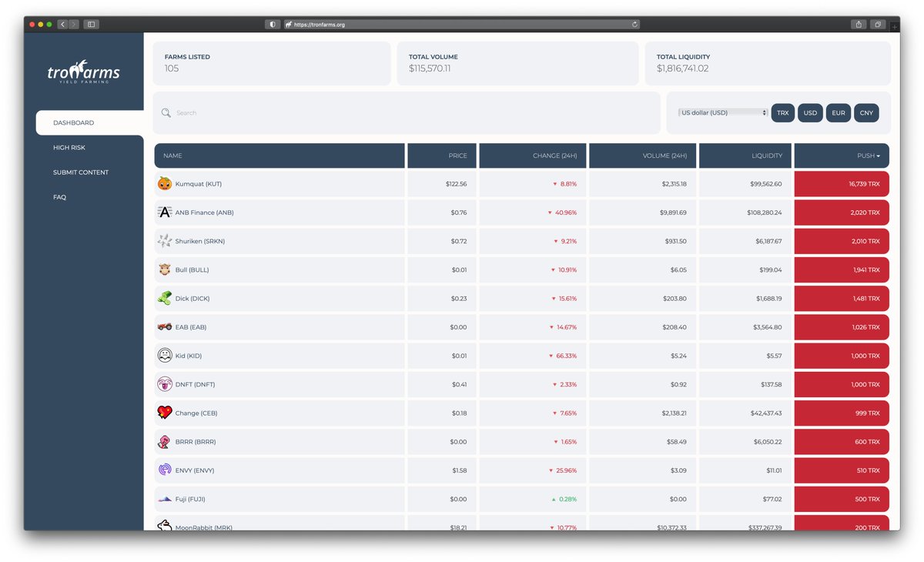Image resolution: width=924 pixels, height=562 pixels.
Task: Sort by CHANGE (24H) column header
Action: tap(533, 156)
